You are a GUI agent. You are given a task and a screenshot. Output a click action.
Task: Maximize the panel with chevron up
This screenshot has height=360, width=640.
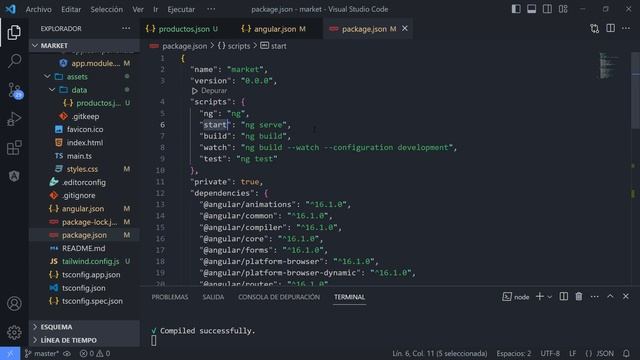point(610,297)
